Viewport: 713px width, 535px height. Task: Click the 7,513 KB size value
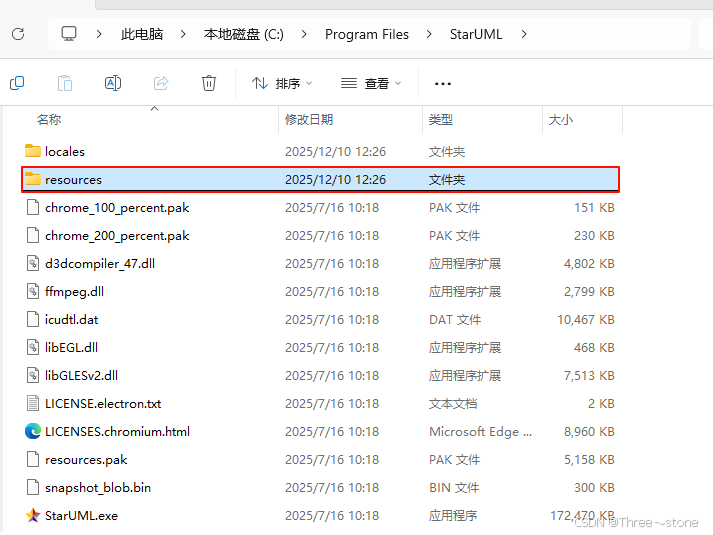tap(589, 375)
